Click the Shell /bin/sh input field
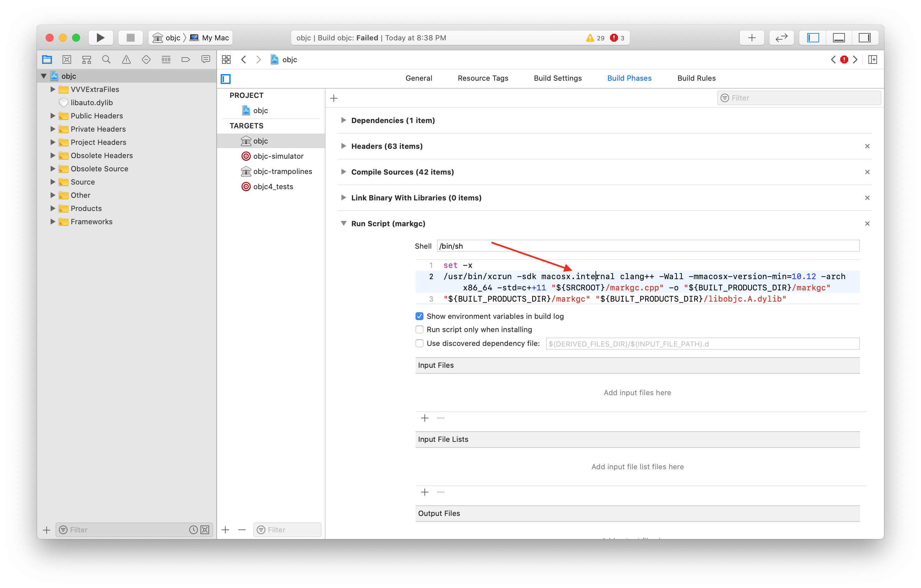This screenshot has height=588, width=921. (648, 246)
